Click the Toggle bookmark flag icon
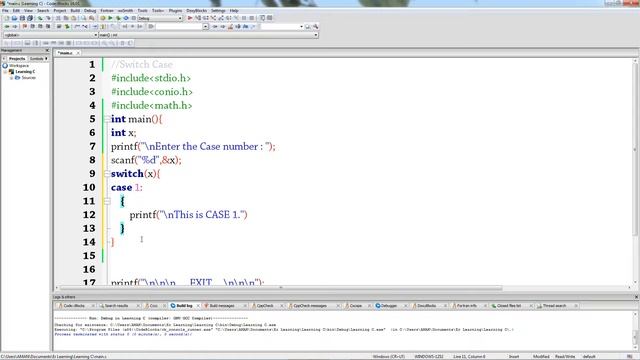 (25, 27)
